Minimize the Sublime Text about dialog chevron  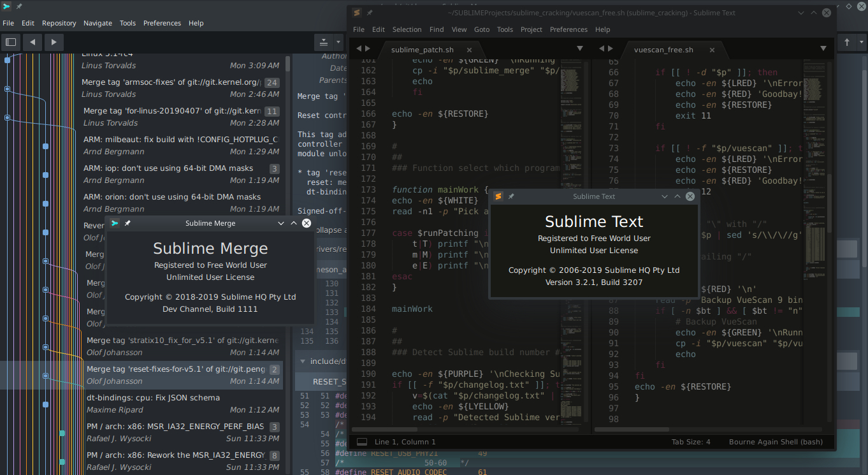click(665, 196)
